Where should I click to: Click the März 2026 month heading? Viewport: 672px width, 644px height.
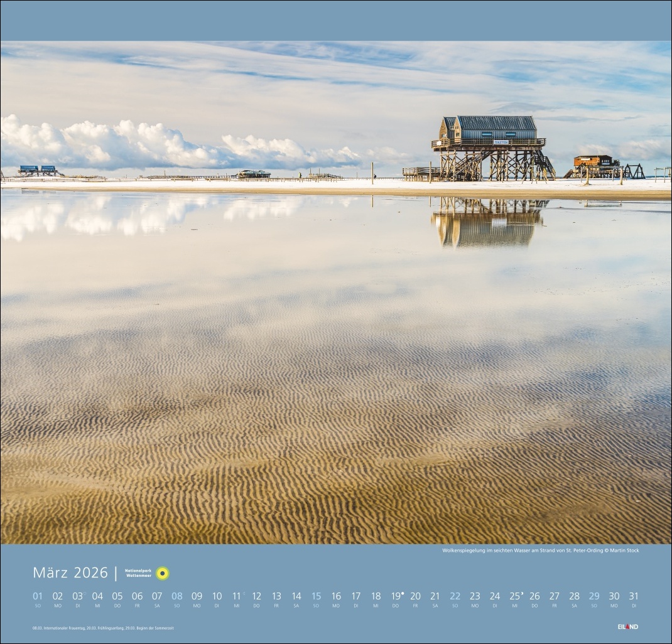pyautogui.click(x=70, y=572)
